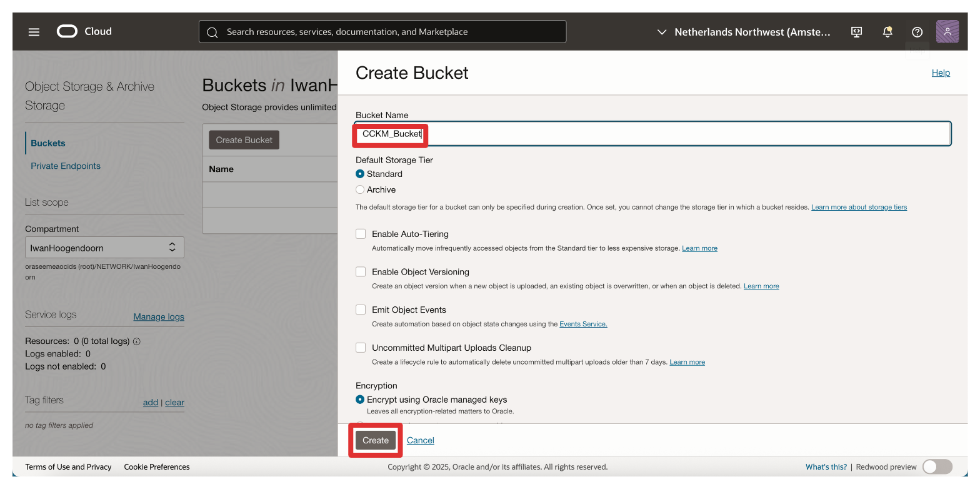This screenshot has width=980, height=489.
Task: Select the Archive storage tier
Action: click(360, 189)
